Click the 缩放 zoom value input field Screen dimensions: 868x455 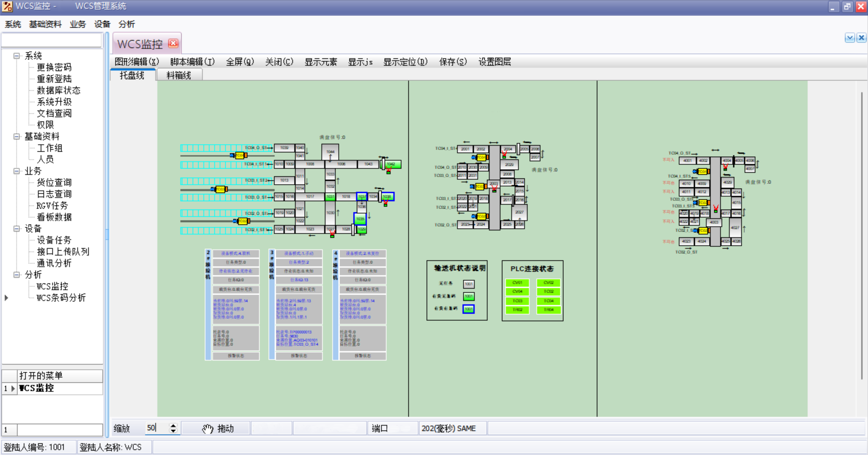[156, 428]
